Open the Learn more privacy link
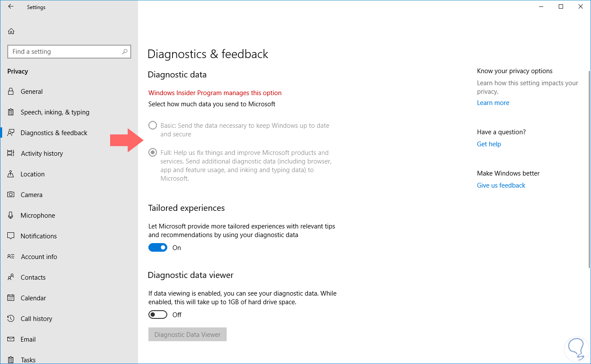This screenshot has width=591, height=364. pos(493,103)
